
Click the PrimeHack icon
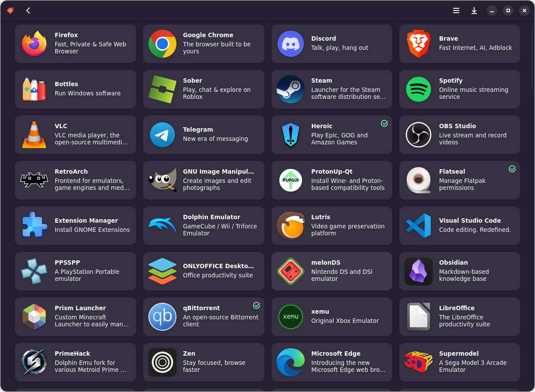click(x=34, y=362)
